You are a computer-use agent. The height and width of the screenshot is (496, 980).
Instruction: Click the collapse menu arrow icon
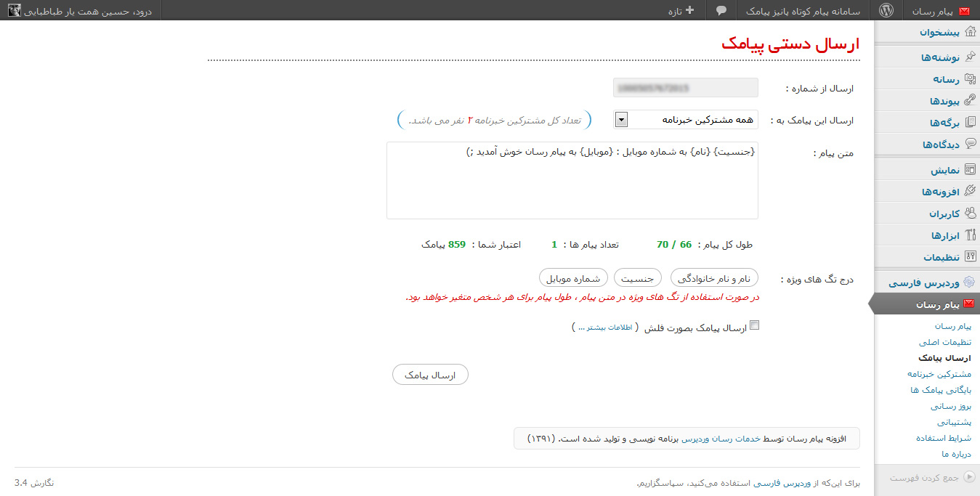pos(970,477)
